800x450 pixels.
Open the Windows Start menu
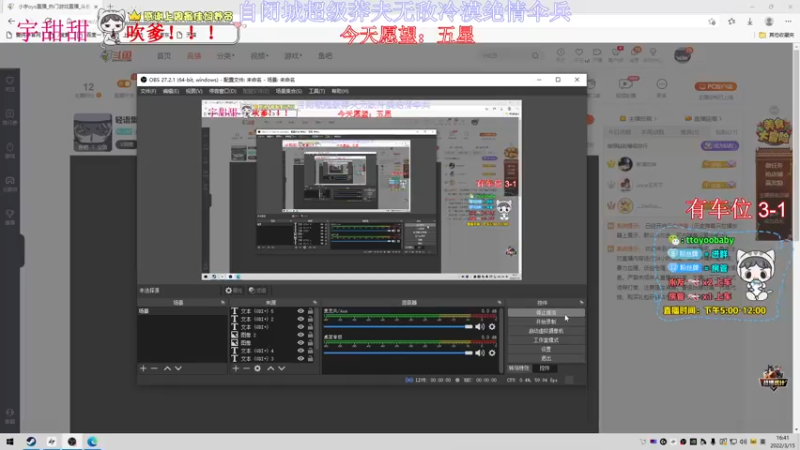[x=10, y=441]
